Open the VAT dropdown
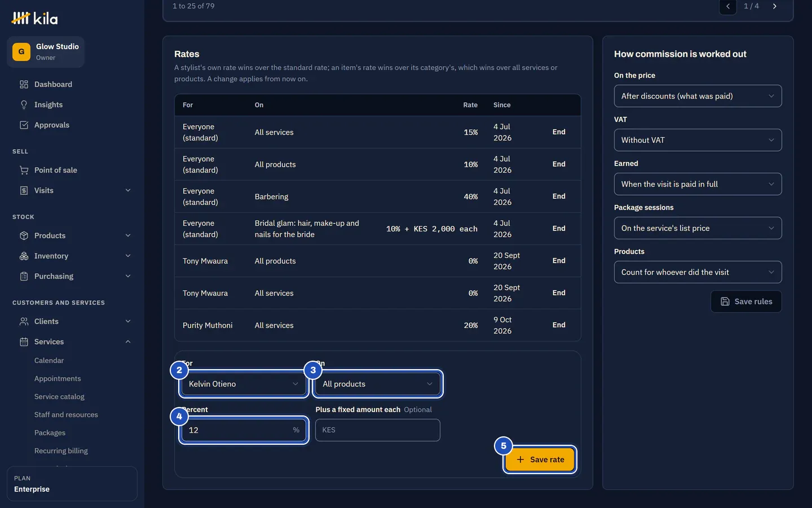 click(x=698, y=140)
